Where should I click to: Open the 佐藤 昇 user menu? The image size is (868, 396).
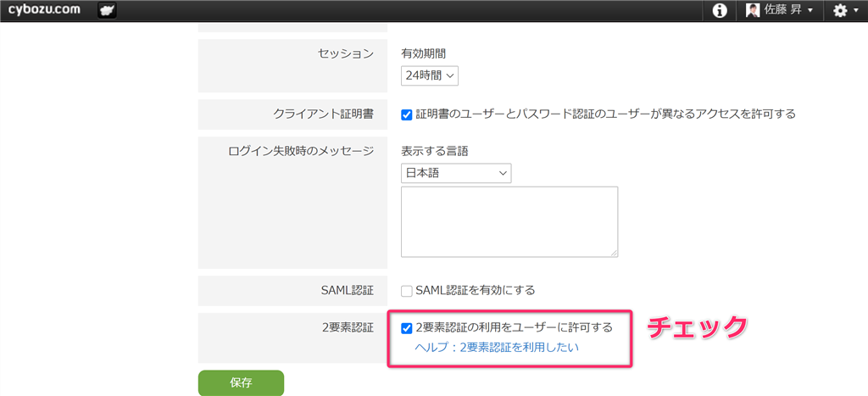[780, 10]
